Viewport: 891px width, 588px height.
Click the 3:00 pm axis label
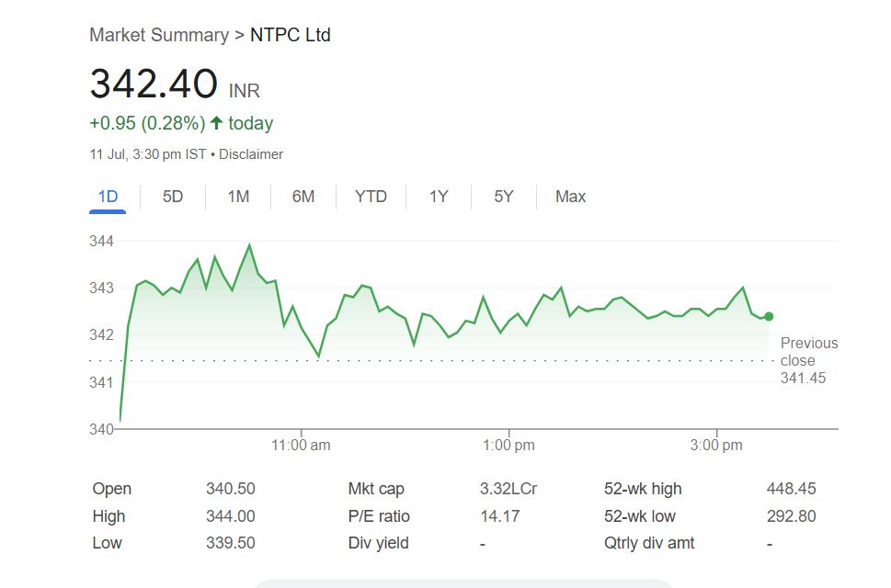coord(716,446)
